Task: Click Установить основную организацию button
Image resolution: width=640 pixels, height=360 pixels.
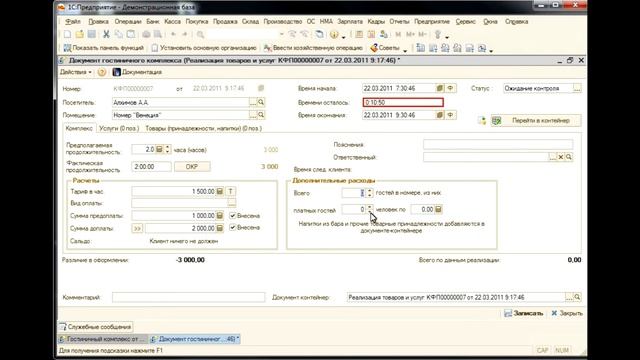Action: (204, 48)
